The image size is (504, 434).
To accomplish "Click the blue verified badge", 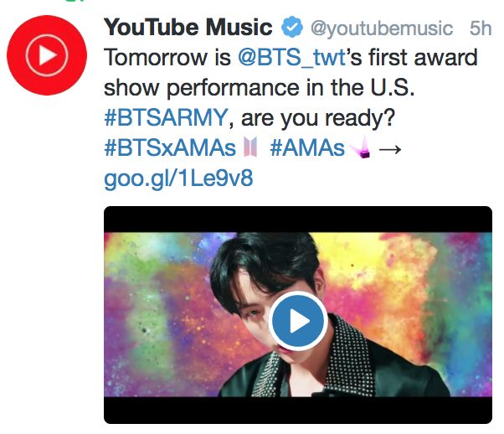I will pos(292,28).
